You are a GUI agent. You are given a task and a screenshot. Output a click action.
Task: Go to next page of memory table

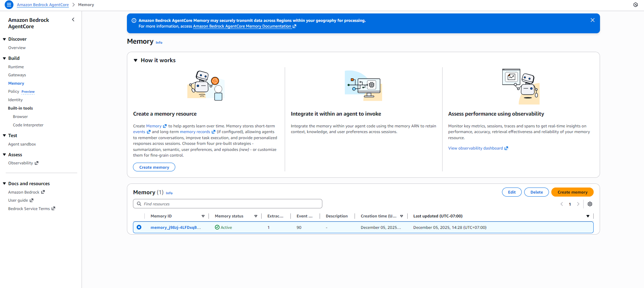[x=578, y=204]
